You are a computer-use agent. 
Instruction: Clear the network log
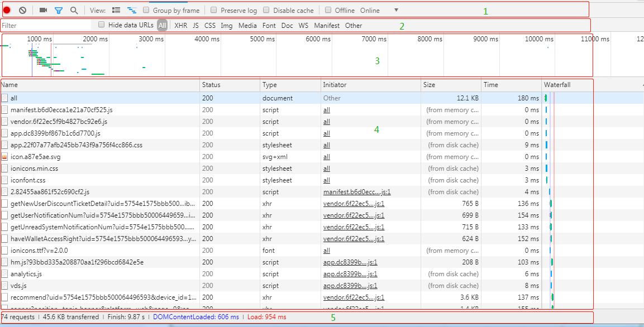pos(23,10)
